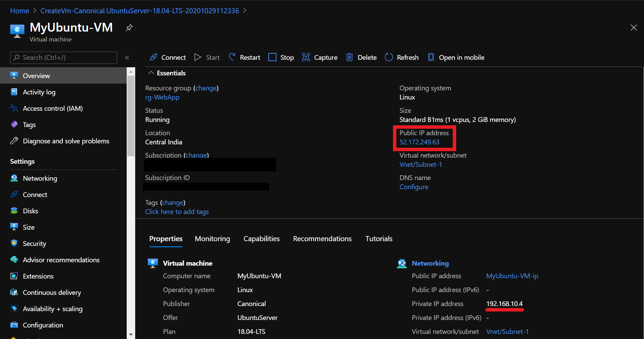644x339 pixels.
Task: Click the Delete trash can icon
Action: (x=350, y=57)
